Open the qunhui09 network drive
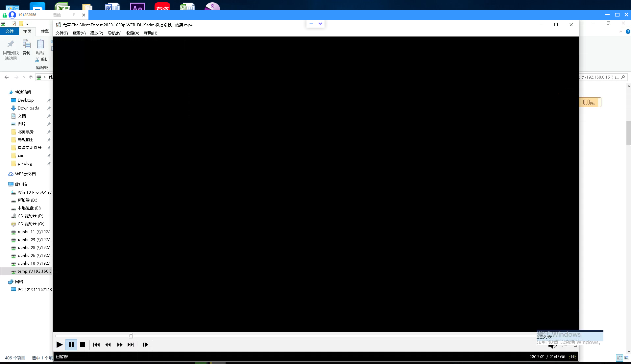Viewport: 631px width, 364px height. click(34, 240)
